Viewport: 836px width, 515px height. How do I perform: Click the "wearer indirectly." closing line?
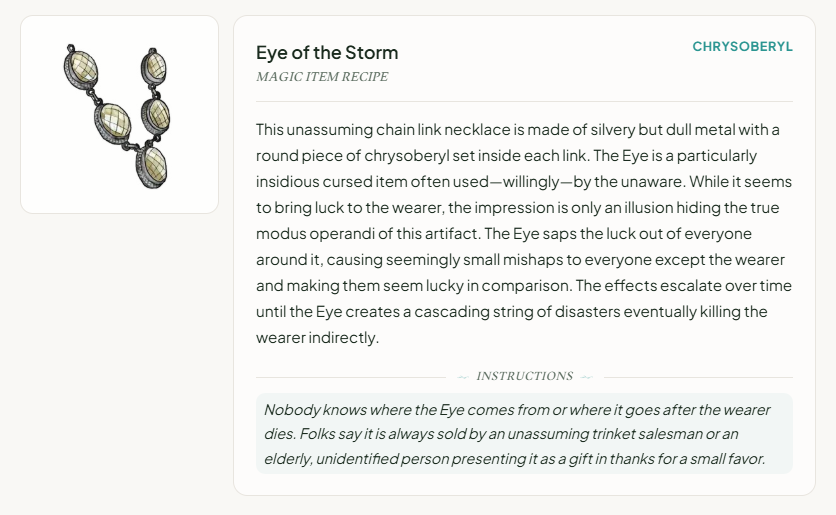[318, 337]
